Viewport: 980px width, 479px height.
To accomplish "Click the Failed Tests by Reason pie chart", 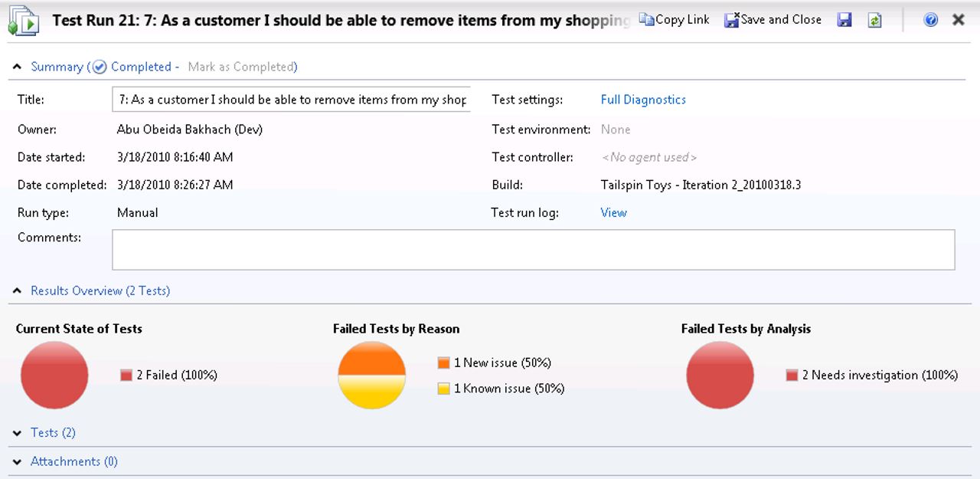I will [x=371, y=375].
